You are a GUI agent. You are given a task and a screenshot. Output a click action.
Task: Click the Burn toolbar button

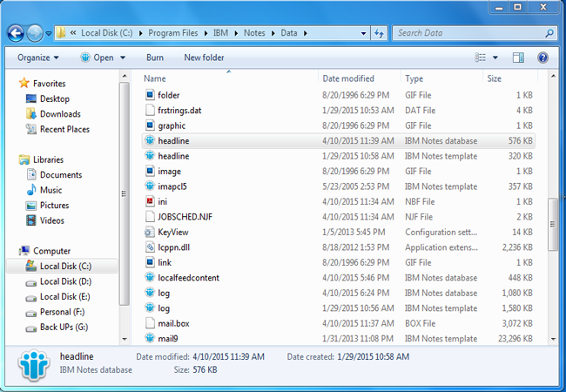pyautogui.click(x=154, y=57)
